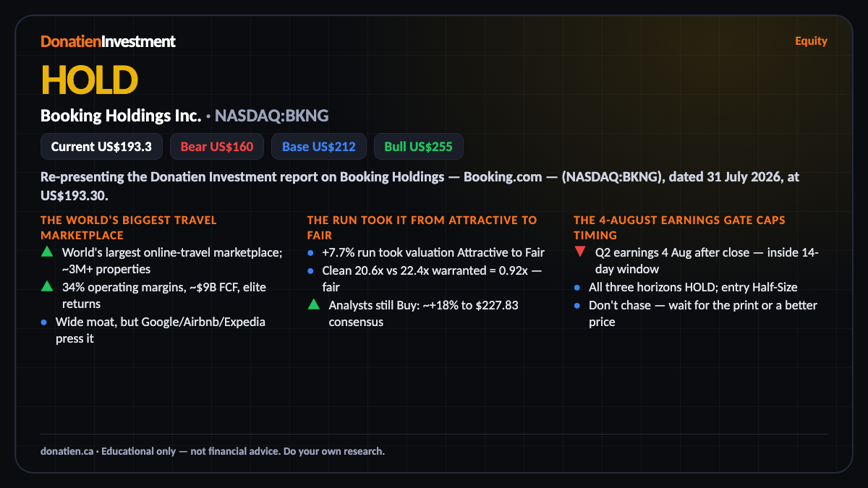The image size is (868, 488).
Task: Click 'The World's Biggest Travel Marketplace' heading
Action: 129,228
